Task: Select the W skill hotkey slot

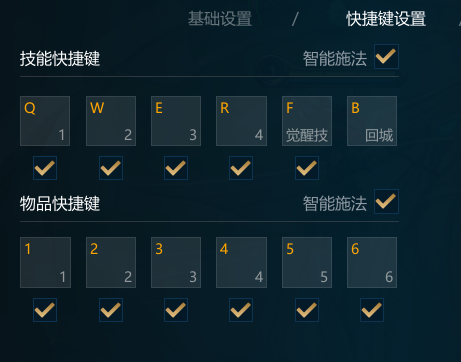Action: pyautogui.click(x=111, y=121)
